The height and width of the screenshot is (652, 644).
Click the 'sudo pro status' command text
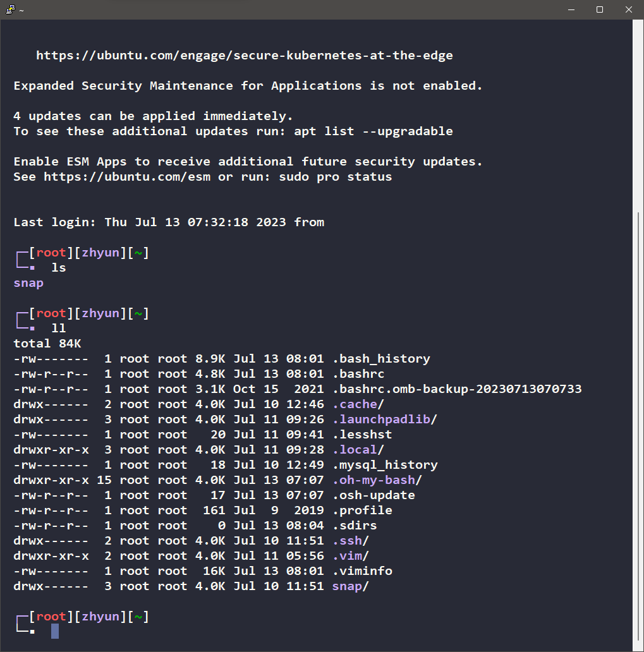point(336,177)
